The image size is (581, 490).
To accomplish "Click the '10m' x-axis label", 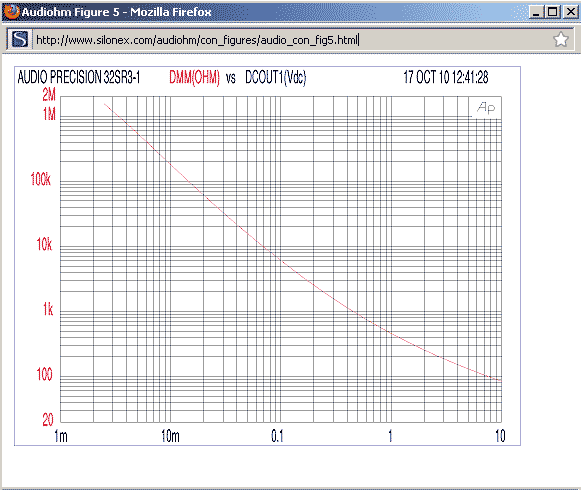I will [x=170, y=436].
